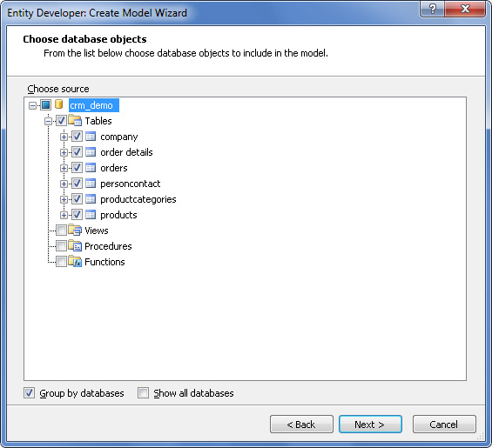Expand the productcategories table node

tap(64, 199)
